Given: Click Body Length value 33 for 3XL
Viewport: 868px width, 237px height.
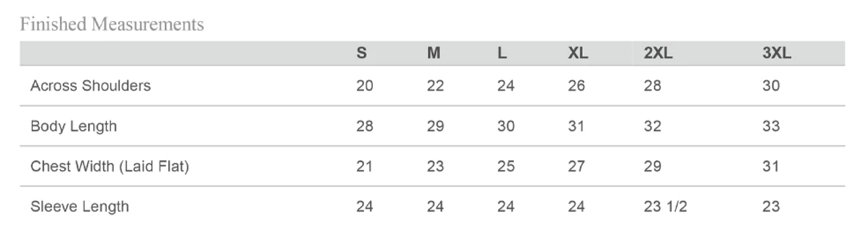Looking at the screenshot, I should 771,126.
